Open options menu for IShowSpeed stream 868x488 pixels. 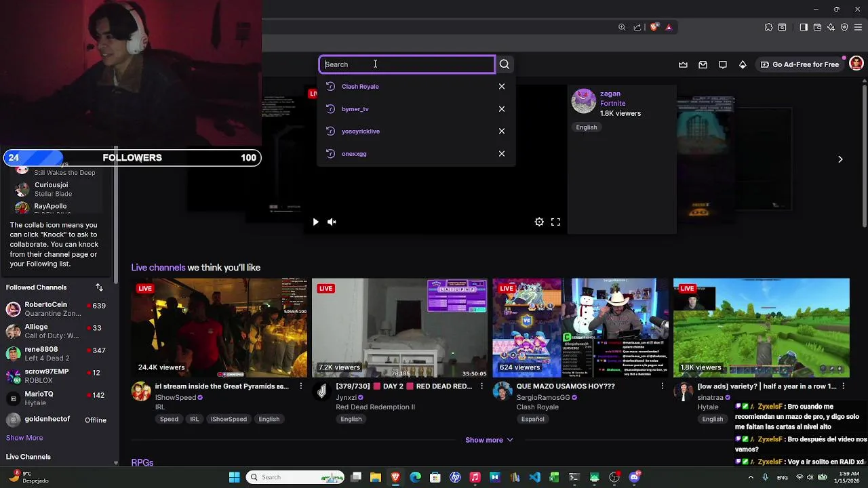click(x=301, y=386)
